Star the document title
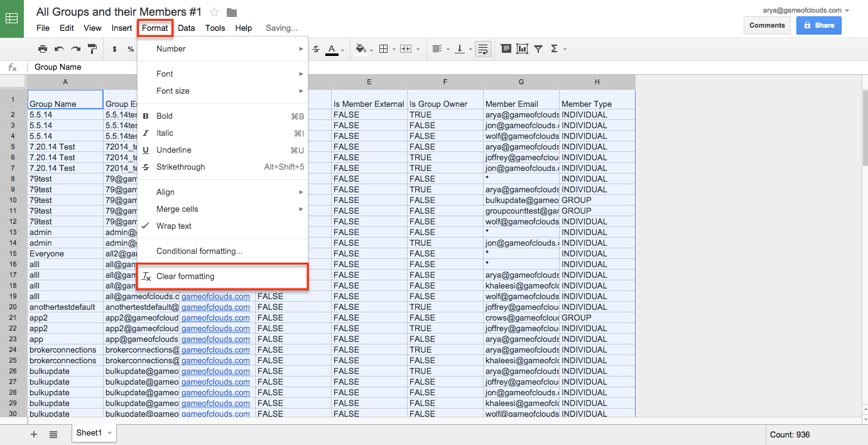This screenshot has width=868, height=445. (x=214, y=12)
